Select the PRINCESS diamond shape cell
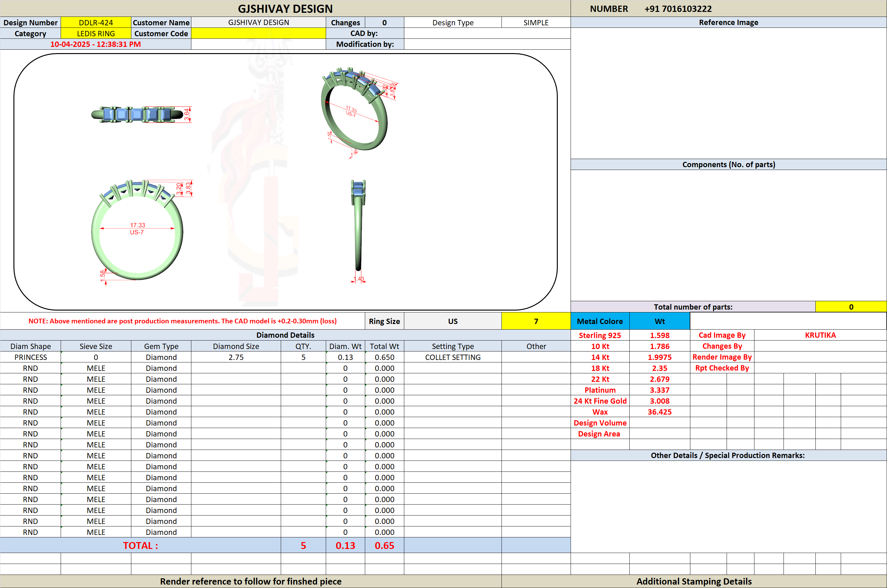The width and height of the screenshot is (887, 588). click(31, 357)
